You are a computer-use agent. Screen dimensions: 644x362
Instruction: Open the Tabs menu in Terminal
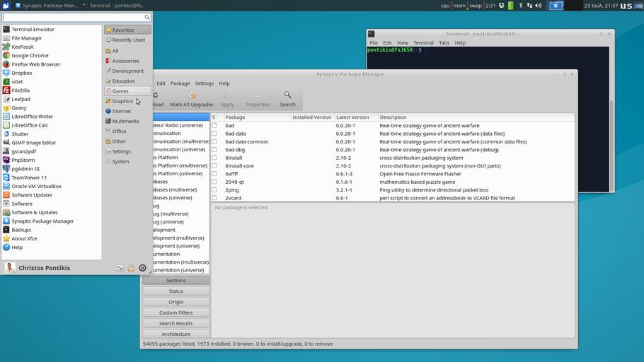pos(444,43)
